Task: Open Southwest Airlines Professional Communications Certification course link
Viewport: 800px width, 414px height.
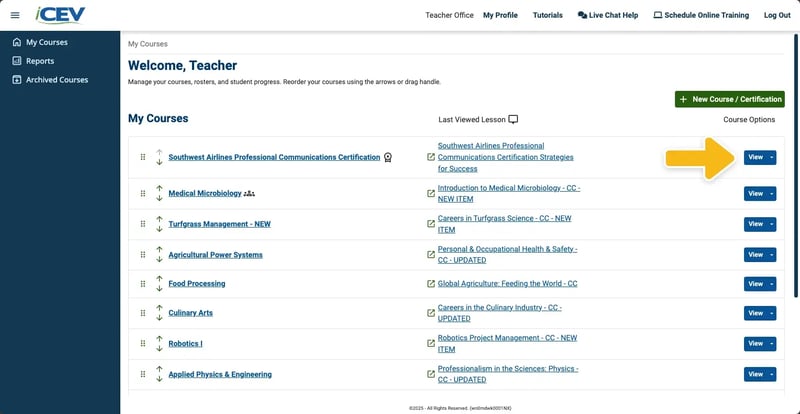Action: (x=274, y=157)
